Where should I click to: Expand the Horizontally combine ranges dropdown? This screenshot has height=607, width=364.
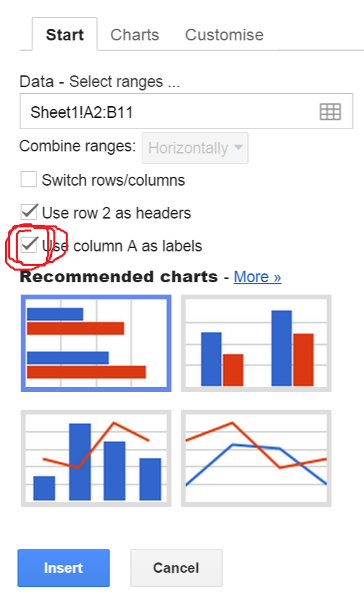[x=195, y=148]
